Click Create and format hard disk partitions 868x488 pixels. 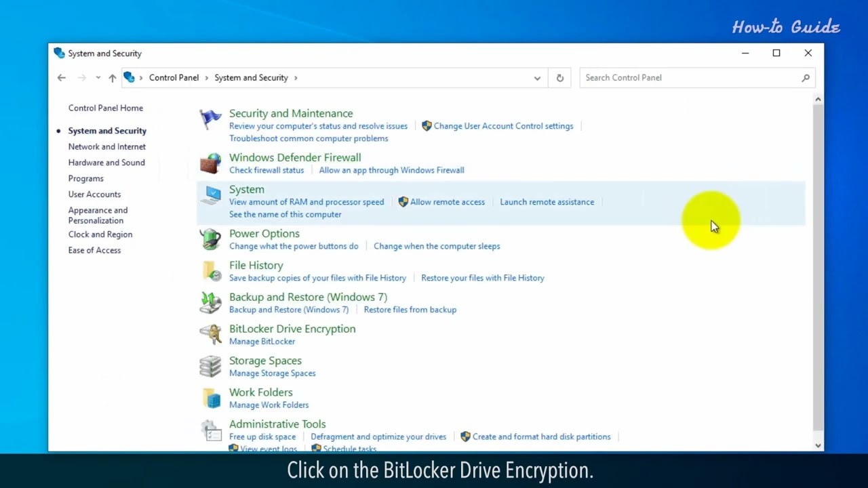(541, 436)
